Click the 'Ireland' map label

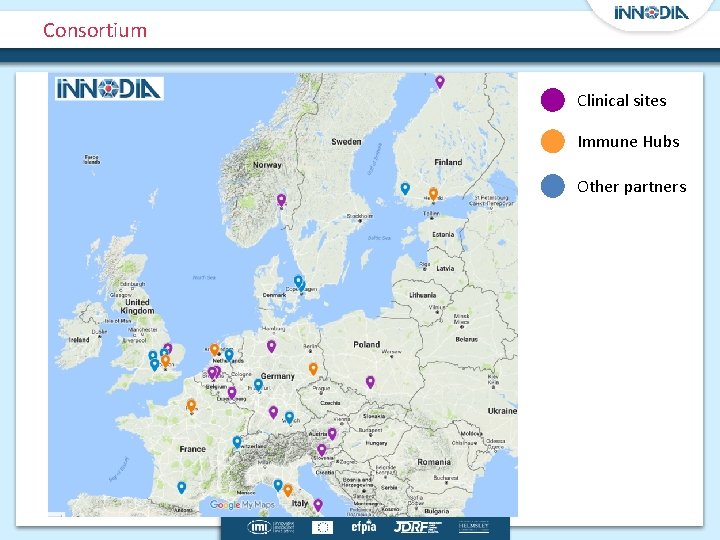click(x=79, y=340)
